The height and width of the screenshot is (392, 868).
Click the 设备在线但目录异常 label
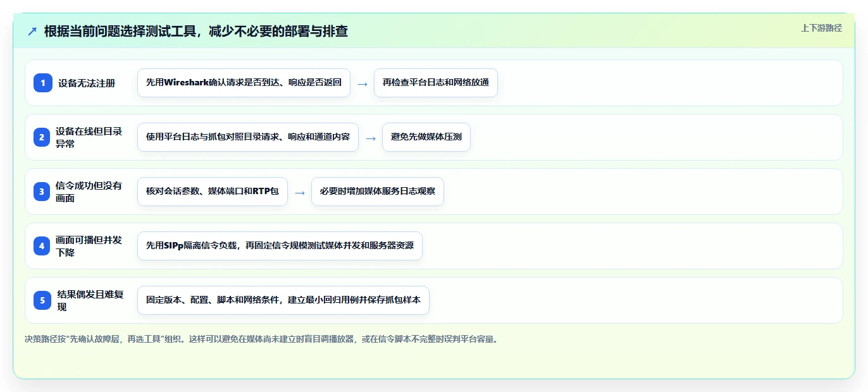[x=89, y=137]
